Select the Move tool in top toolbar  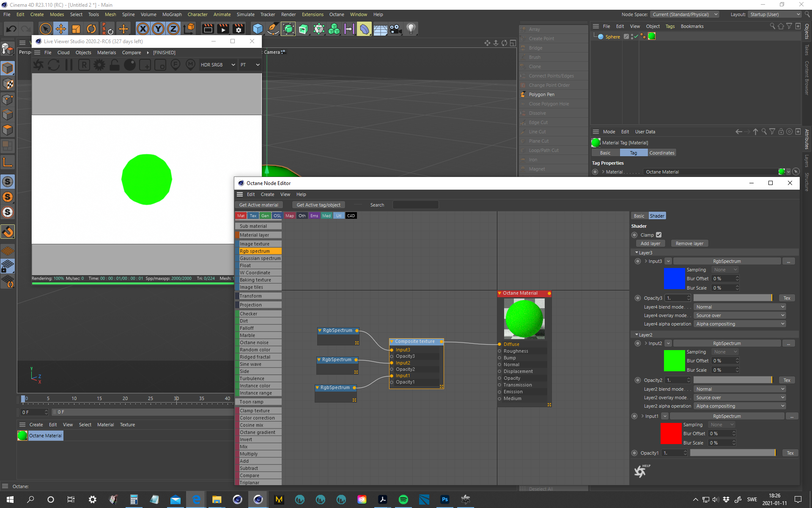61,29
